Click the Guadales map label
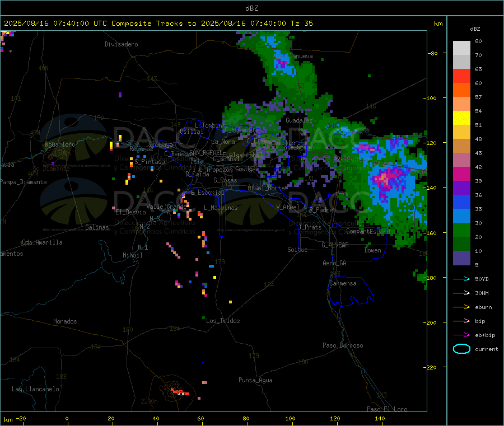 [x=299, y=120]
